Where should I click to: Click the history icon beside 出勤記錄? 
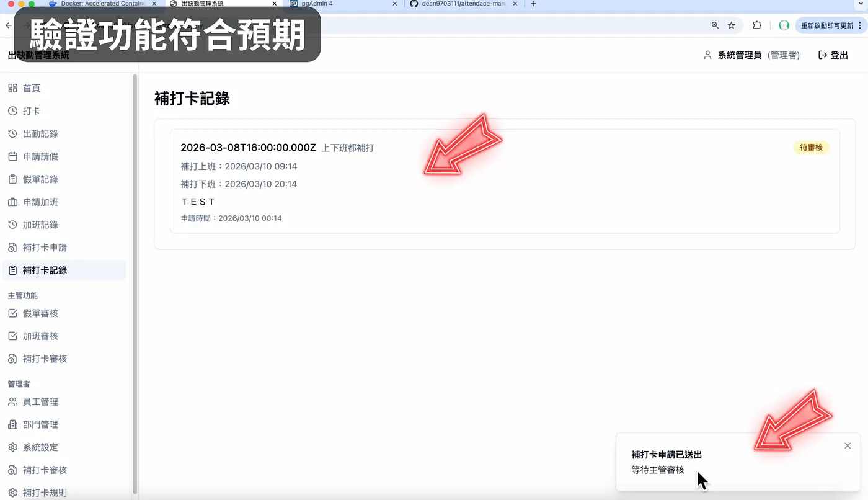(12, 134)
